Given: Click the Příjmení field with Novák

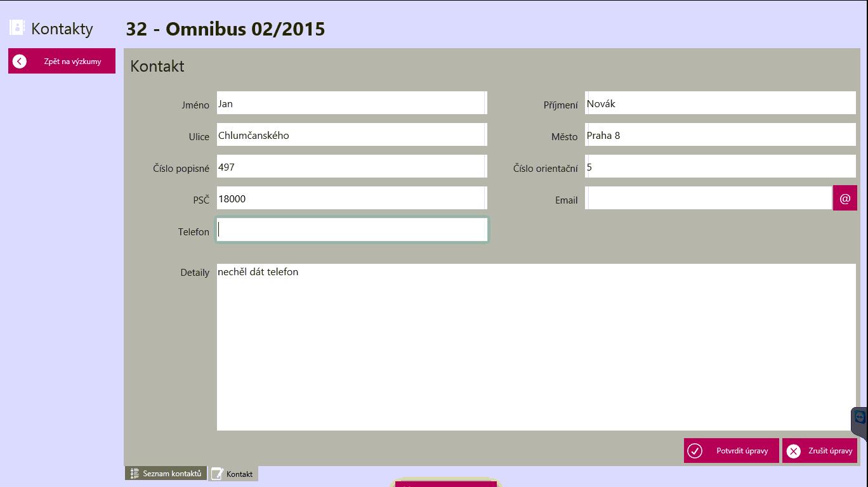Looking at the screenshot, I should [720, 103].
